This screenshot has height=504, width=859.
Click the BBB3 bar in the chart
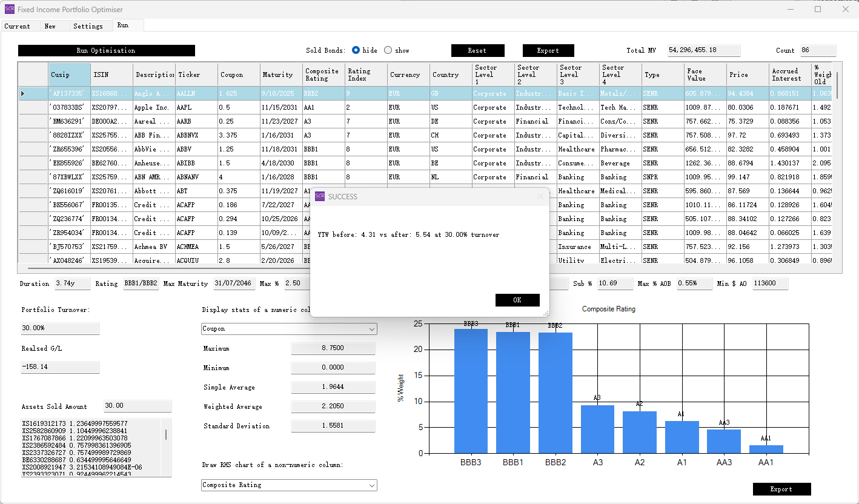click(x=471, y=391)
